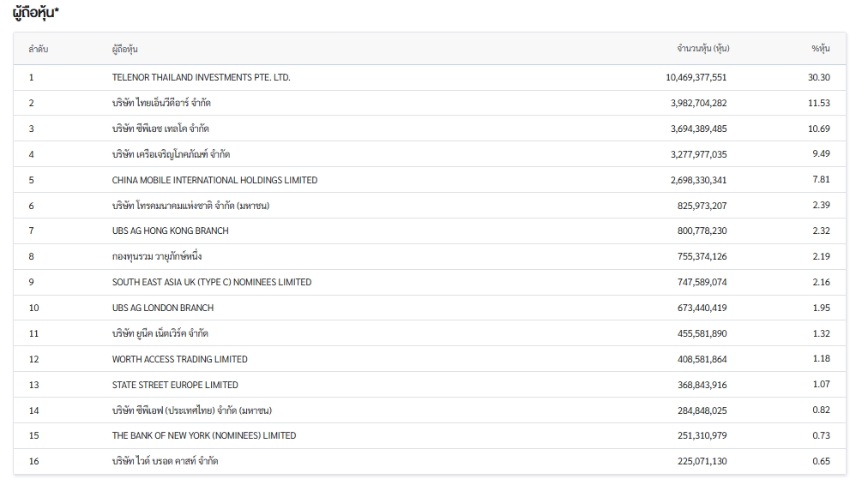
Task: Click the %หุ้น column header
Action: pyautogui.click(x=820, y=49)
